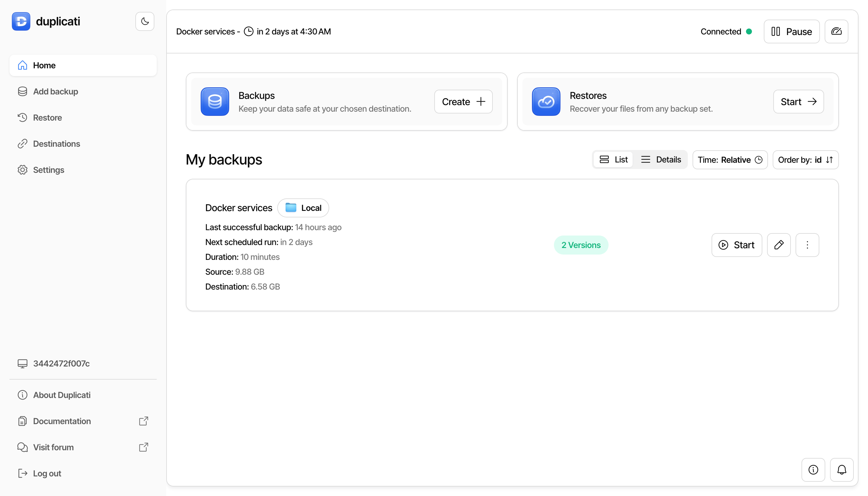The width and height of the screenshot is (868, 496).
Task: Open notifications bell icon
Action: pyautogui.click(x=842, y=470)
